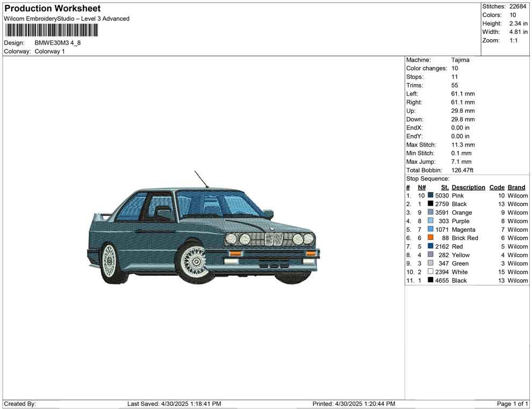Pick the Magenta row color swatch
Screen dimensions: 532x409
pyautogui.click(x=430, y=230)
